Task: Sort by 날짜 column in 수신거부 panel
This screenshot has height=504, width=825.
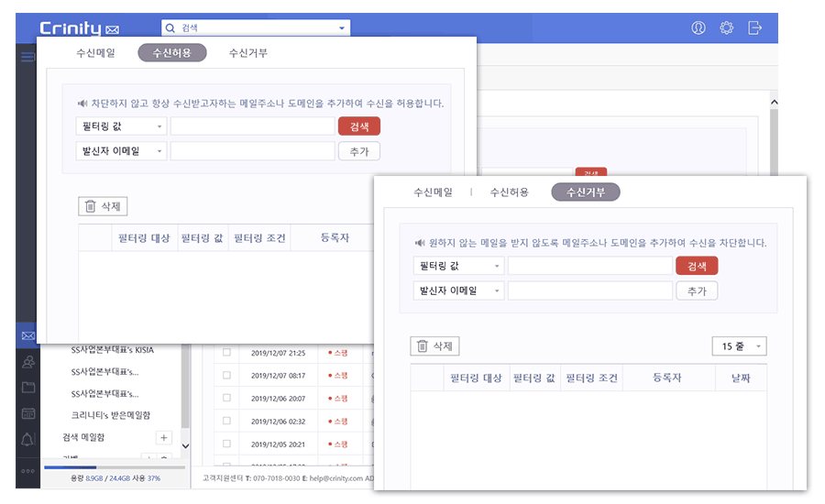Action: click(x=741, y=378)
